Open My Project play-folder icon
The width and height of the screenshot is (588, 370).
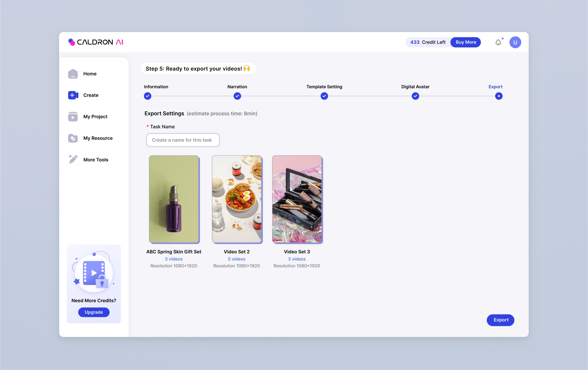(73, 117)
